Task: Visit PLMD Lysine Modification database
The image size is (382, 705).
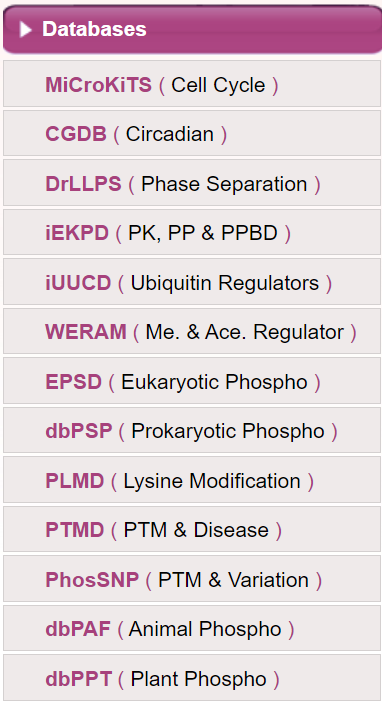Action: click(192, 480)
